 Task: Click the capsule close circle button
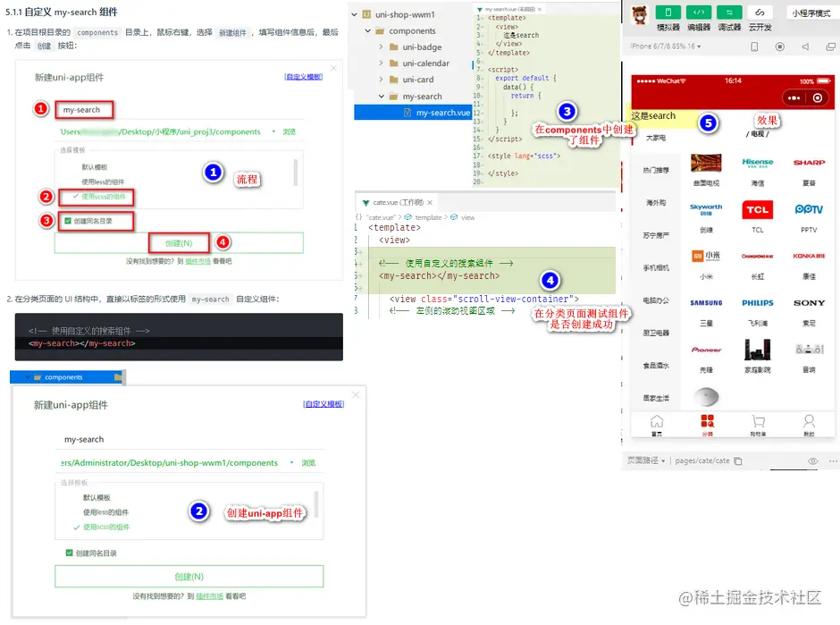coord(818,98)
